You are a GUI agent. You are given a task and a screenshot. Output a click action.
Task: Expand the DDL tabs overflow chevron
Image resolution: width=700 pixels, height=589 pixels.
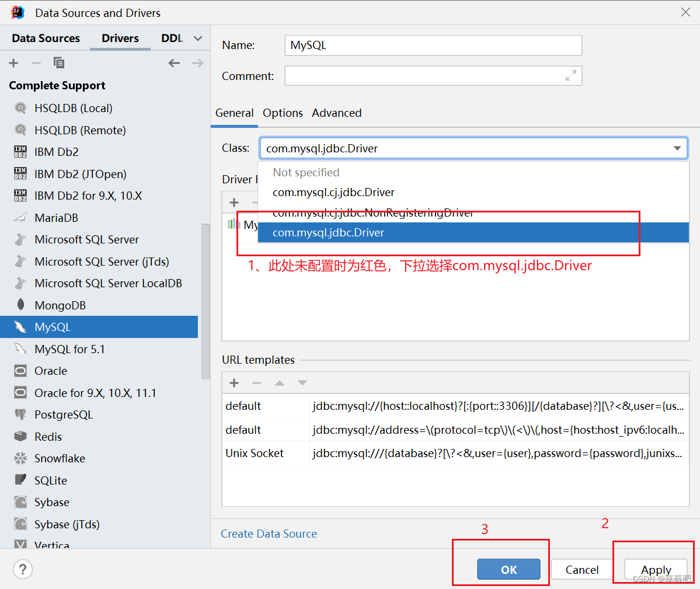tap(198, 39)
